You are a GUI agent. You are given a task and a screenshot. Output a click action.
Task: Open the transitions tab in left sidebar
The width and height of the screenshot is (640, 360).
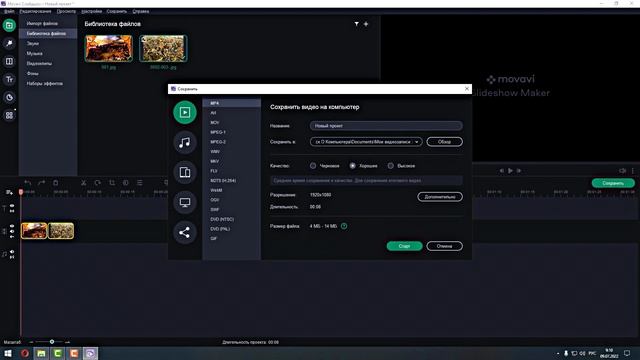point(9,61)
